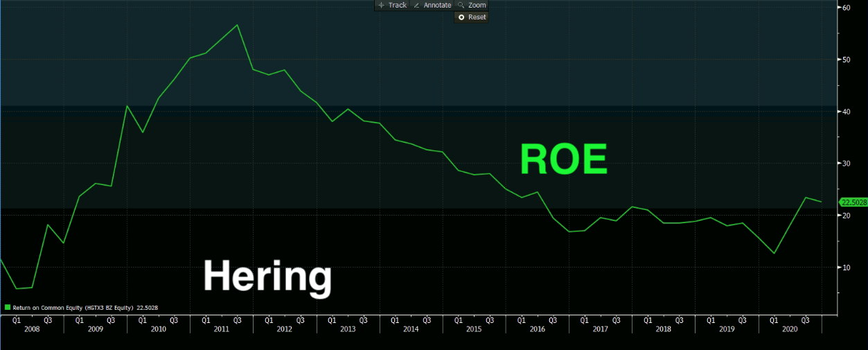Viewport: 868px width, 350px height.
Task: Click the green legend color square
Action: coord(8,306)
